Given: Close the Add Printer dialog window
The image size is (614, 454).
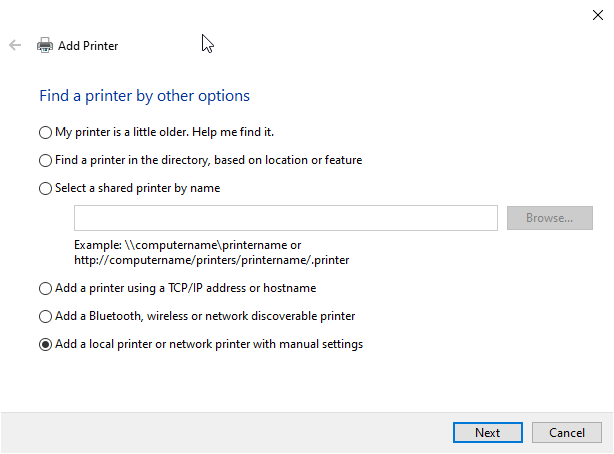Looking at the screenshot, I should point(597,14).
